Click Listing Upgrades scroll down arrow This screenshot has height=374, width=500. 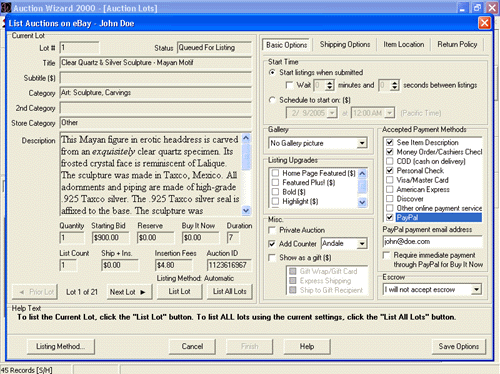point(362,202)
